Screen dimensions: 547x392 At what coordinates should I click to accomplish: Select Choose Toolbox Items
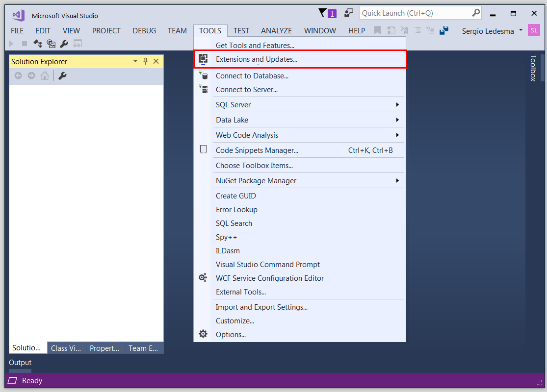pyautogui.click(x=300, y=166)
